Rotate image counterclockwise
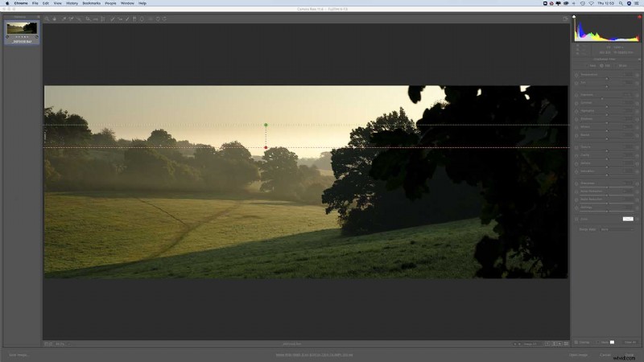Image resolution: width=644 pixels, height=362 pixels. 158,19
